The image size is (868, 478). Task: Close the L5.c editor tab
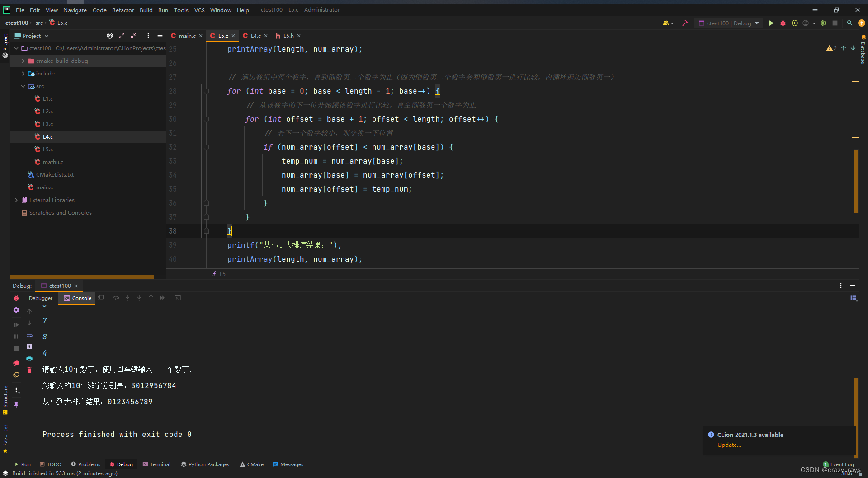233,36
